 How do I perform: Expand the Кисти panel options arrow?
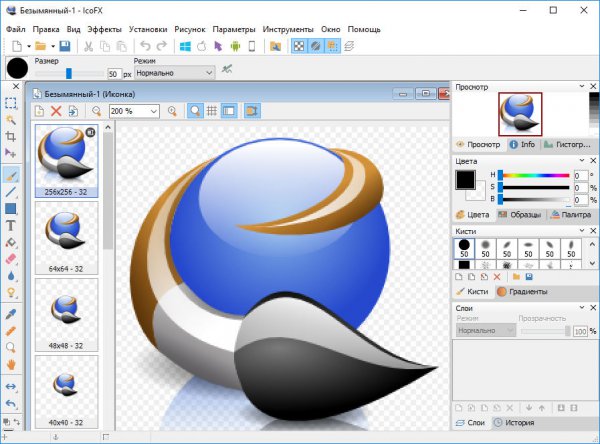[x=582, y=231]
